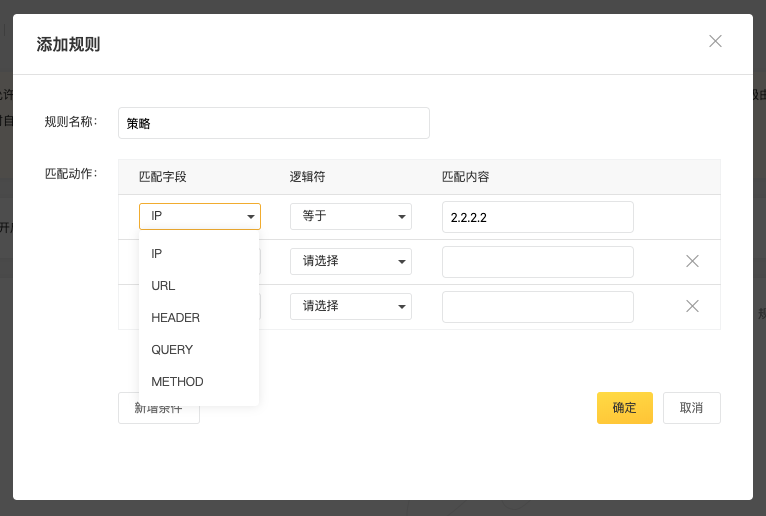The height and width of the screenshot is (516, 766).
Task: Expand second row 请选择 logic operator dropdown
Action: point(350,261)
